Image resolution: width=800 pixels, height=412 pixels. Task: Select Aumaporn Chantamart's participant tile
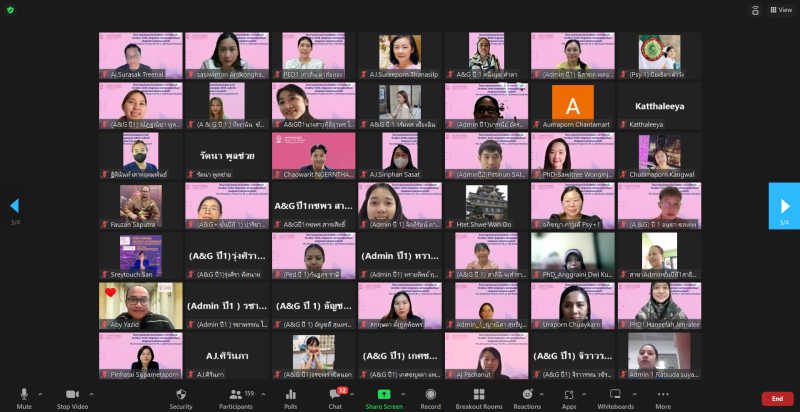[x=572, y=104]
